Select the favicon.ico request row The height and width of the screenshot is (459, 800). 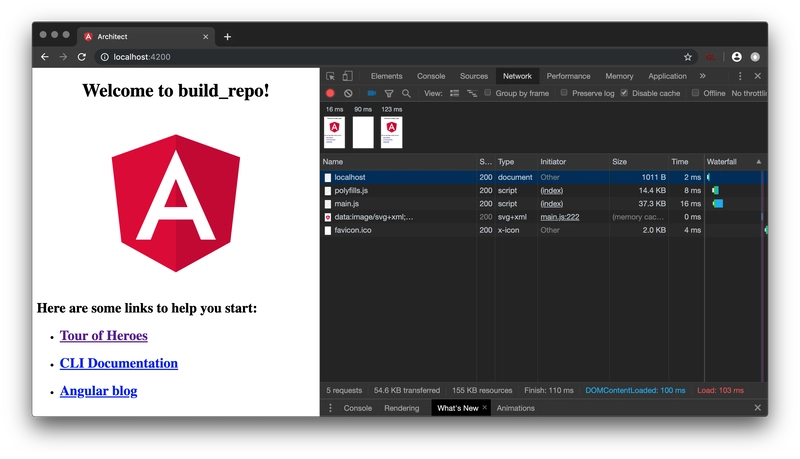coord(543,231)
